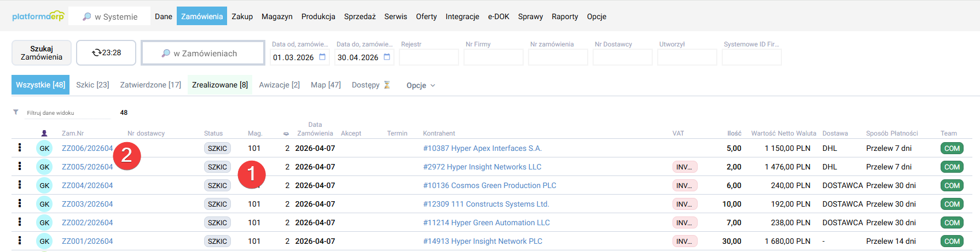Open the Magazyn menu
980x252 pixels.
pyautogui.click(x=277, y=16)
